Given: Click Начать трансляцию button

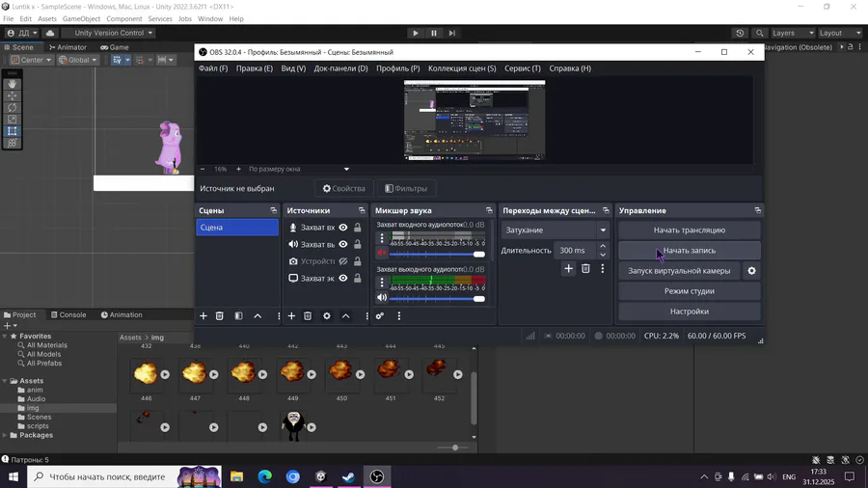Looking at the screenshot, I should (690, 230).
